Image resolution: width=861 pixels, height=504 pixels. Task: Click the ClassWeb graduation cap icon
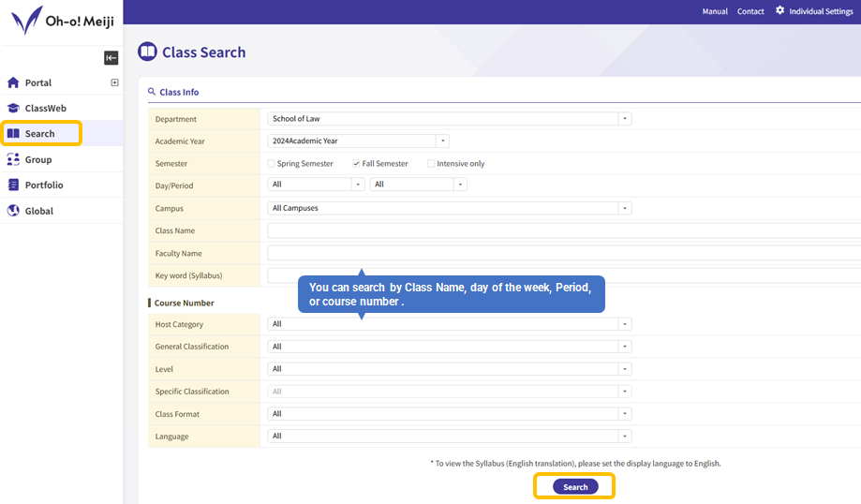tap(13, 109)
